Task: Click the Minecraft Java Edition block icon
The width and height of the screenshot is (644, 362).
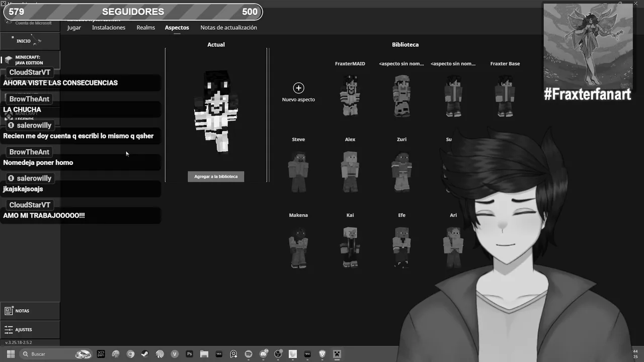Action: pos(9,60)
